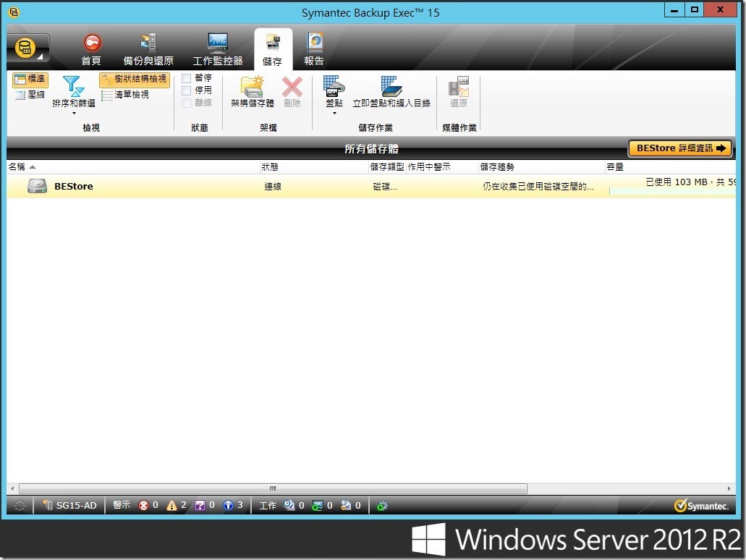Click the 容量 column header
This screenshot has height=560, width=746.
coord(670,167)
